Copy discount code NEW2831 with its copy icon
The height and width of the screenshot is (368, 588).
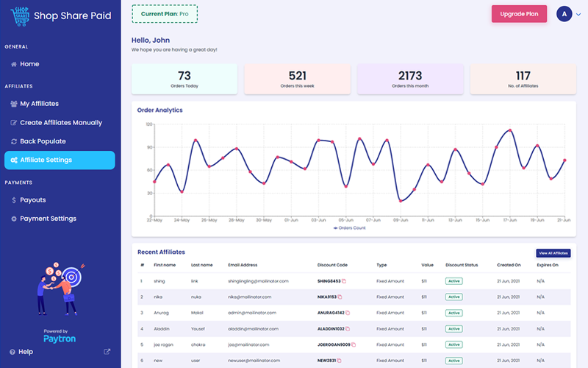pyautogui.click(x=339, y=361)
